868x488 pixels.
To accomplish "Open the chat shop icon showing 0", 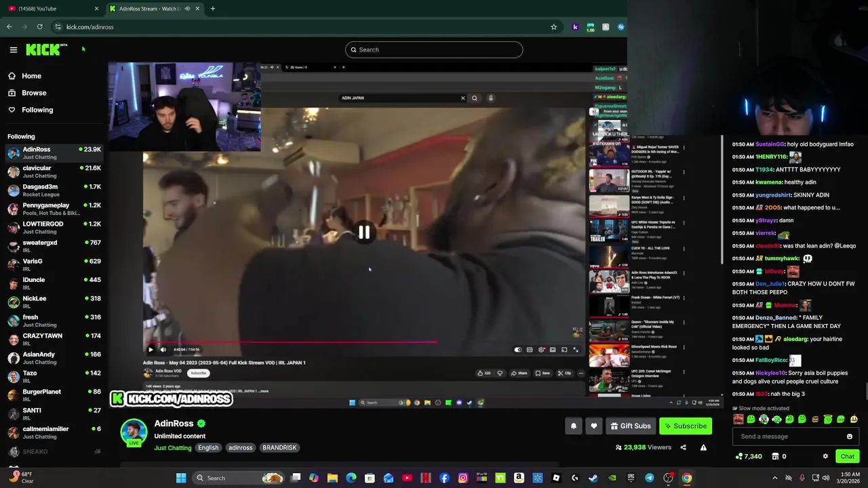I will point(779,457).
